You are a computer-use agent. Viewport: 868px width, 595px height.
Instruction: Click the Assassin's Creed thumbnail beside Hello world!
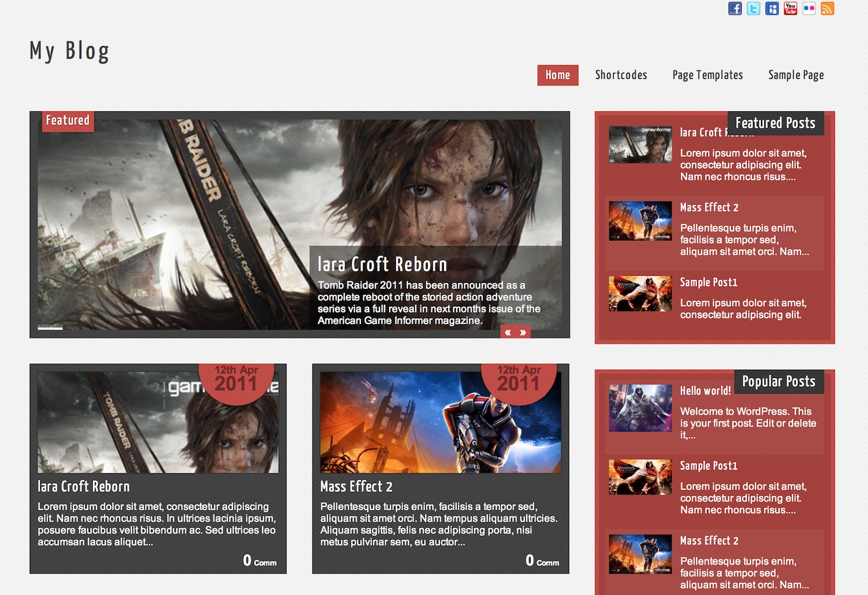point(640,408)
